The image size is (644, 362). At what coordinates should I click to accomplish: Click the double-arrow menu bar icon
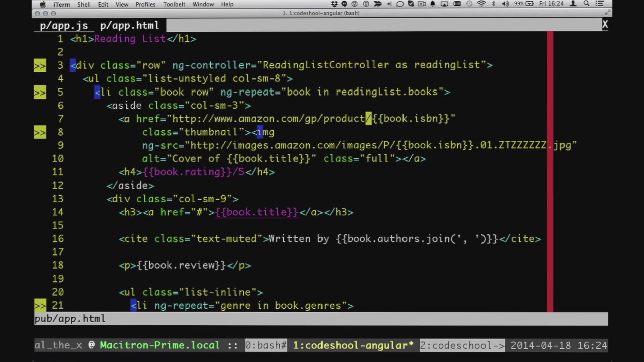[378, 4]
